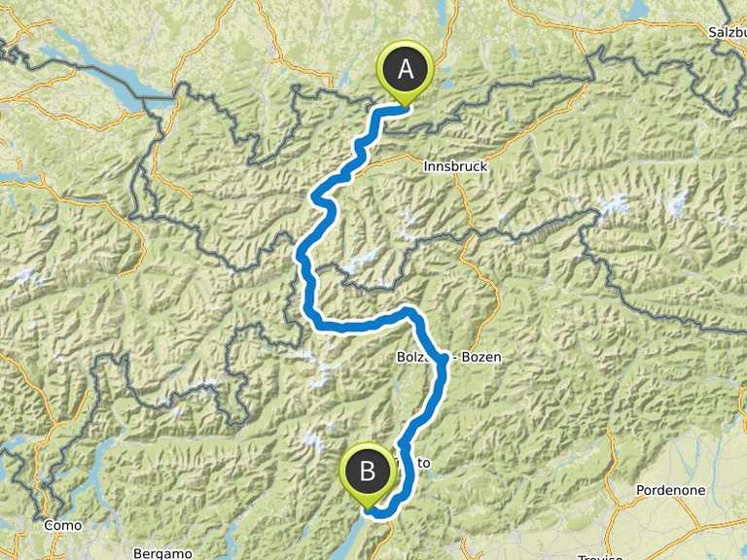Click the partially hidden Trento label

[413, 463]
